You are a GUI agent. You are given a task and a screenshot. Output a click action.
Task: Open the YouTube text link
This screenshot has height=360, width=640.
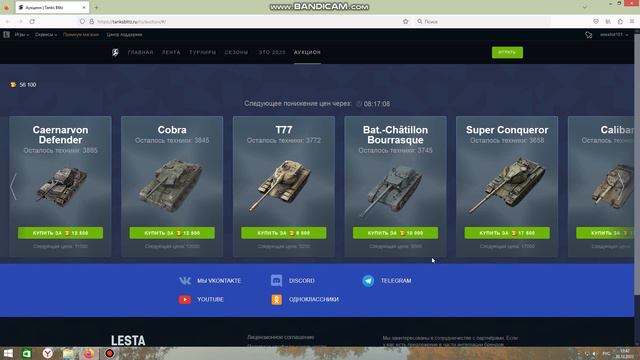pyautogui.click(x=210, y=300)
